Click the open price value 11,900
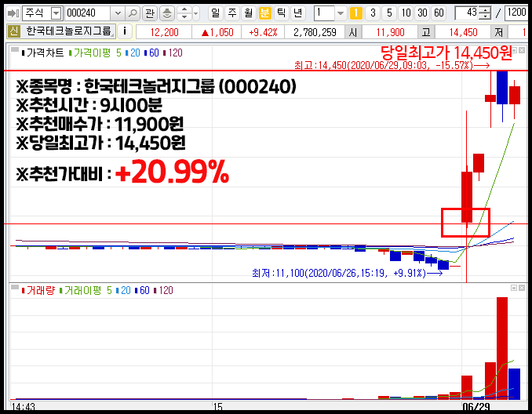532x414 pixels. click(x=390, y=32)
